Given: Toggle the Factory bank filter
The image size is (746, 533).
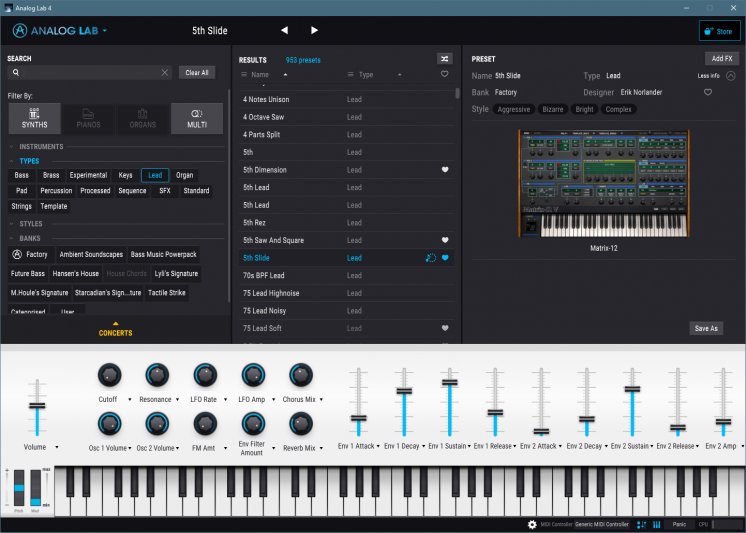Looking at the screenshot, I should (x=30, y=255).
